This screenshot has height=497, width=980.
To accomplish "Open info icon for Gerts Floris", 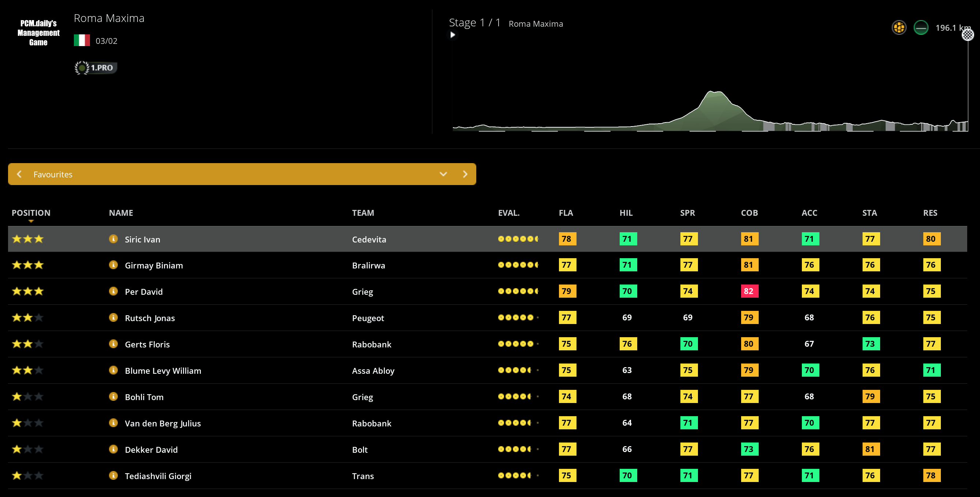I will (113, 344).
